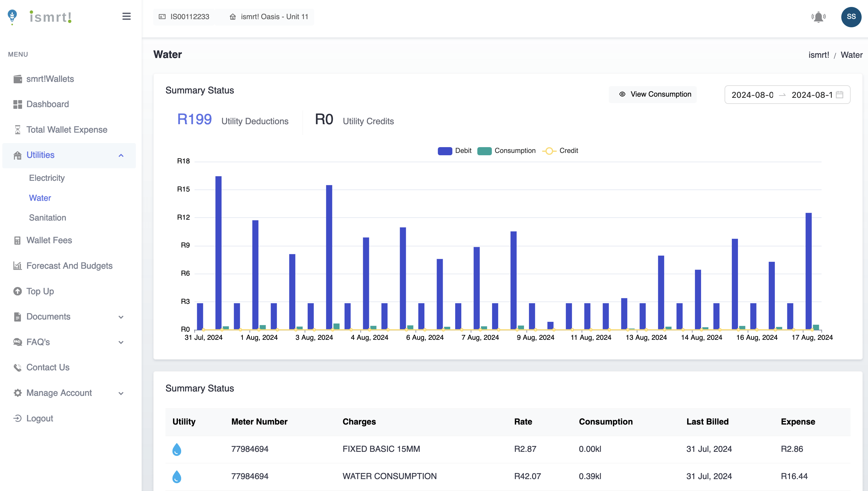
Task: Open the calendar icon in date range
Action: (x=840, y=95)
